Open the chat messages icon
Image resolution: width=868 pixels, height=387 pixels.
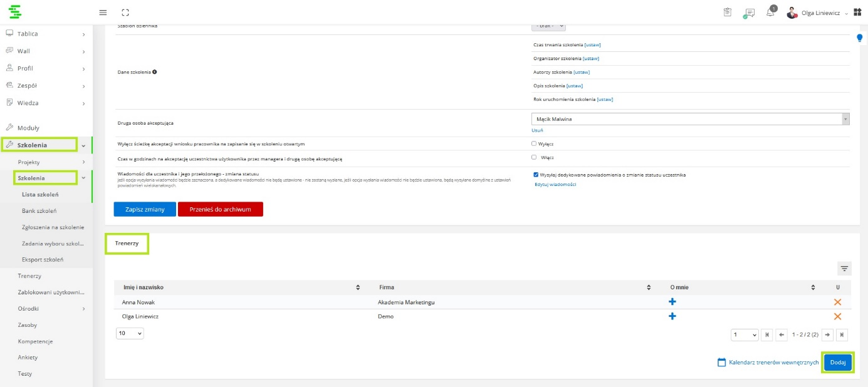pos(749,13)
